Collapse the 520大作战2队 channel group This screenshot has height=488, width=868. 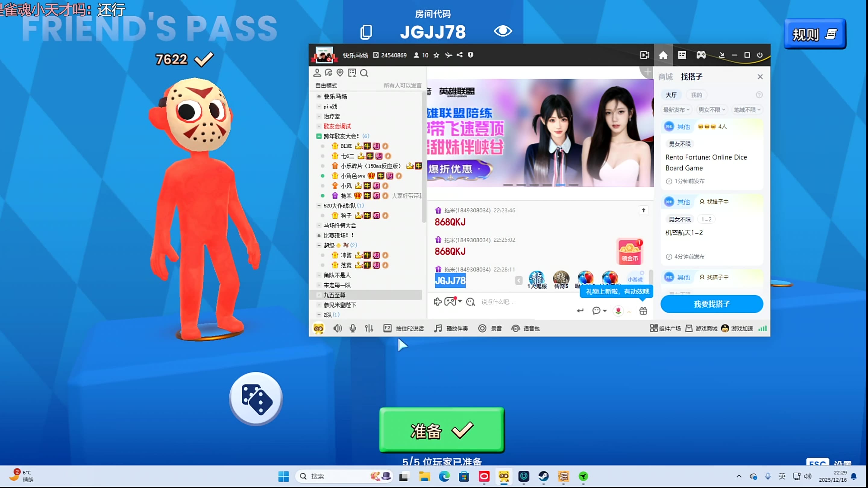coord(319,205)
